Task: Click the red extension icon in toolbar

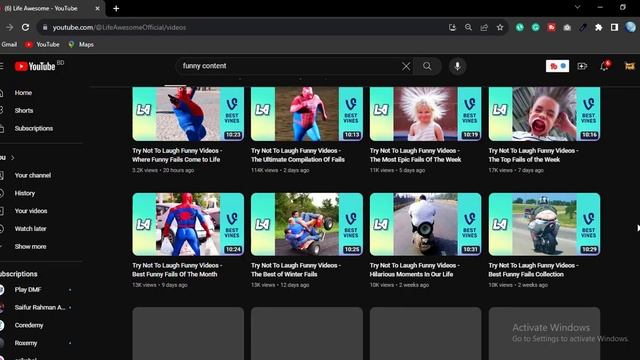Action: pos(551,27)
